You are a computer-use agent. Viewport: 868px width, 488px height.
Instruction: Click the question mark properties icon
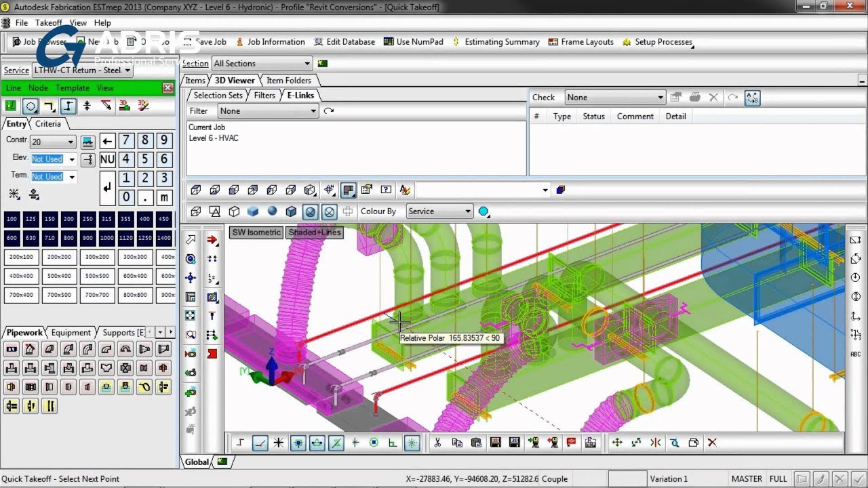coord(386,190)
